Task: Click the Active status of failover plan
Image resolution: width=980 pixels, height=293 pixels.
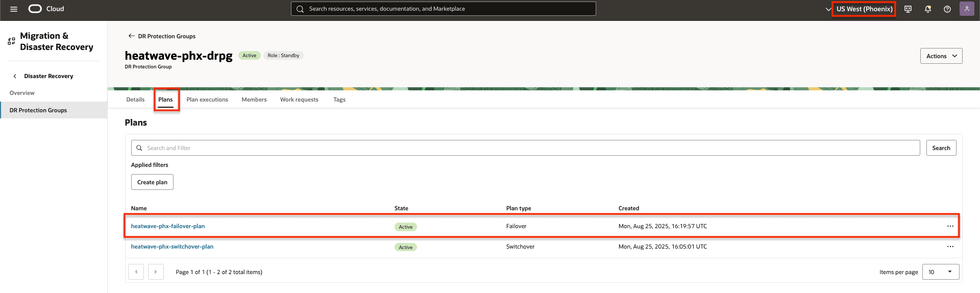Action: pos(406,227)
